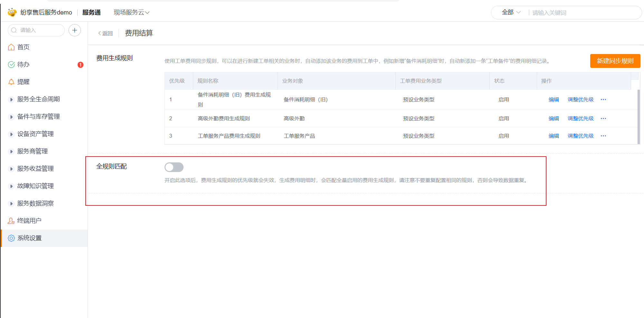Click the 工单服务产品 business object cell
644x318 pixels.
coord(299,136)
